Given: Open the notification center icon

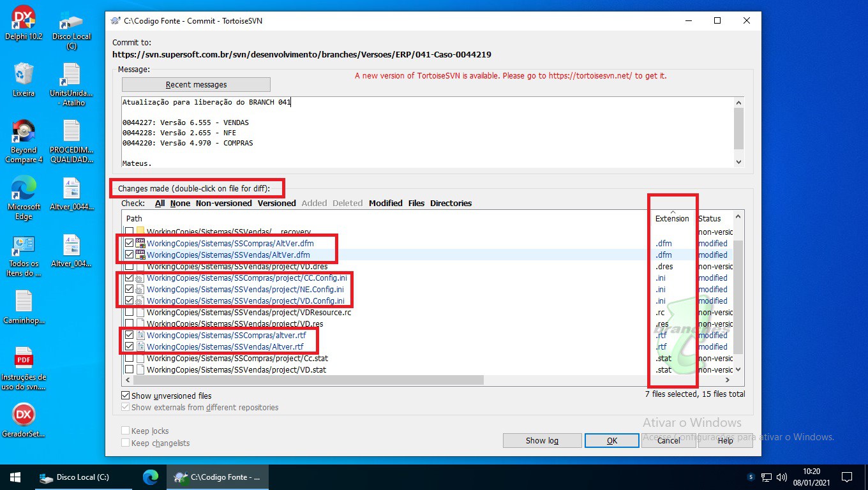Looking at the screenshot, I should (847, 477).
